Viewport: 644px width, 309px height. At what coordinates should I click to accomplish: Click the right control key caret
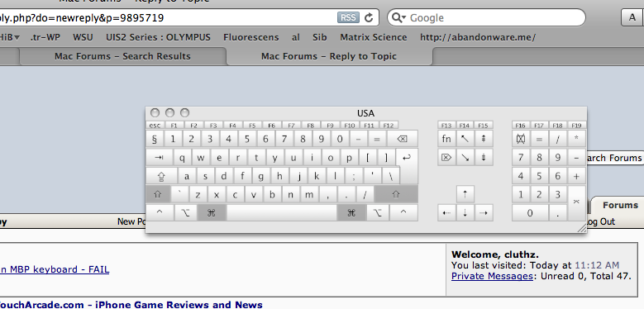[x=403, y=213]
